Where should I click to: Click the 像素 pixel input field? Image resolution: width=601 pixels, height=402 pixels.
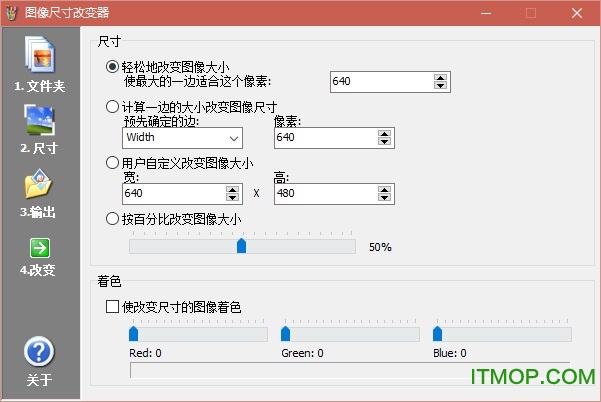coord(322,137)
